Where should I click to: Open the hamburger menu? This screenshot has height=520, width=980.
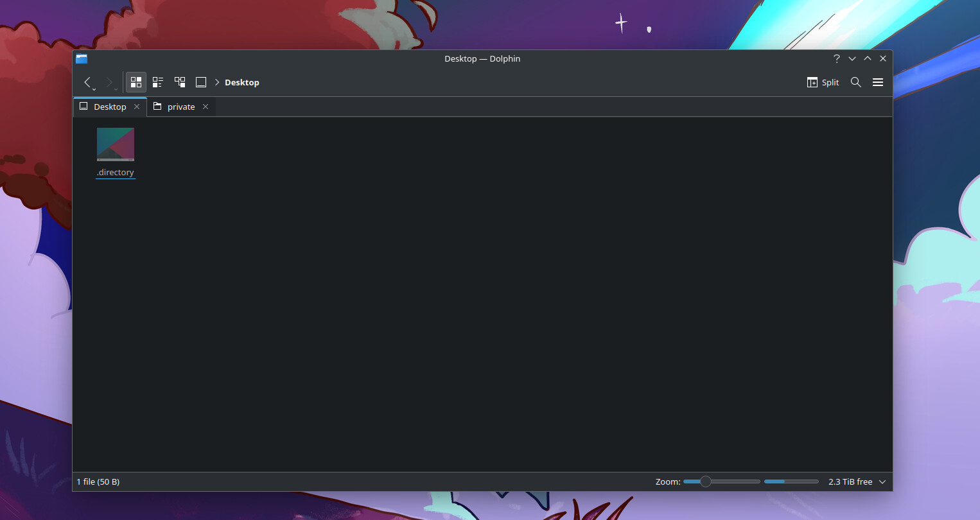[x=877, y=82]
